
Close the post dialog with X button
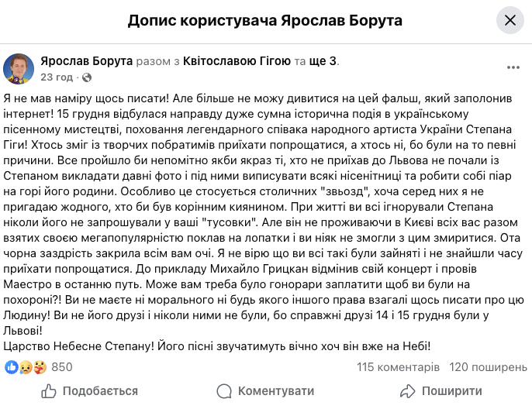[x=510, y=21]
